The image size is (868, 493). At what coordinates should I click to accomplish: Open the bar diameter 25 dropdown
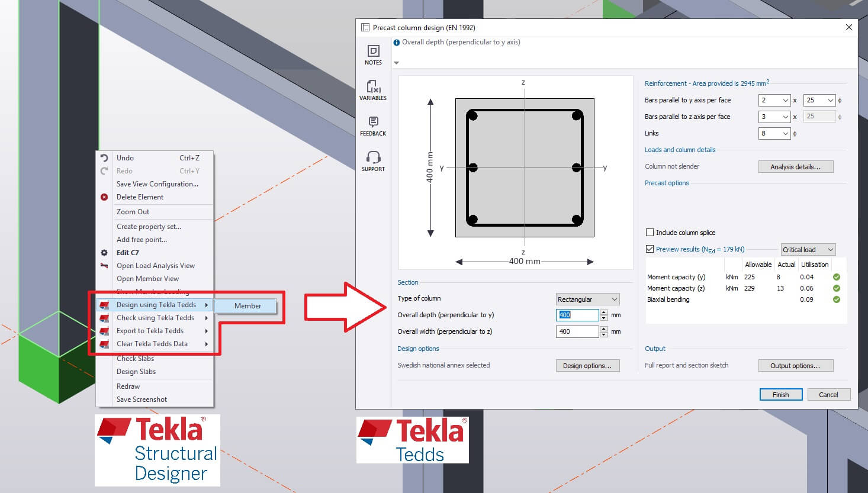(x=819, y=100)
